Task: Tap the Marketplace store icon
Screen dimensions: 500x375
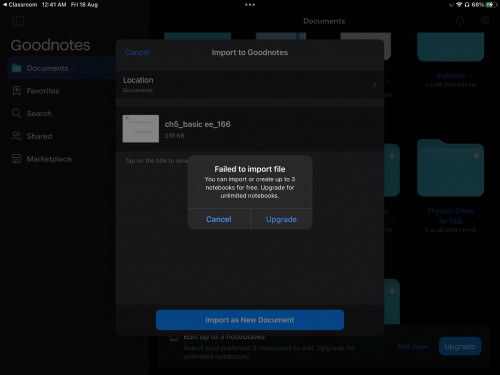Action: pos(17,158)
